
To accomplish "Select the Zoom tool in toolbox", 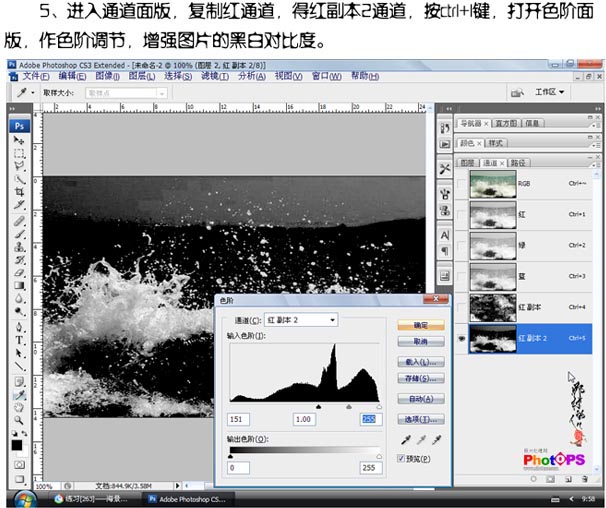I will [19, 419].
